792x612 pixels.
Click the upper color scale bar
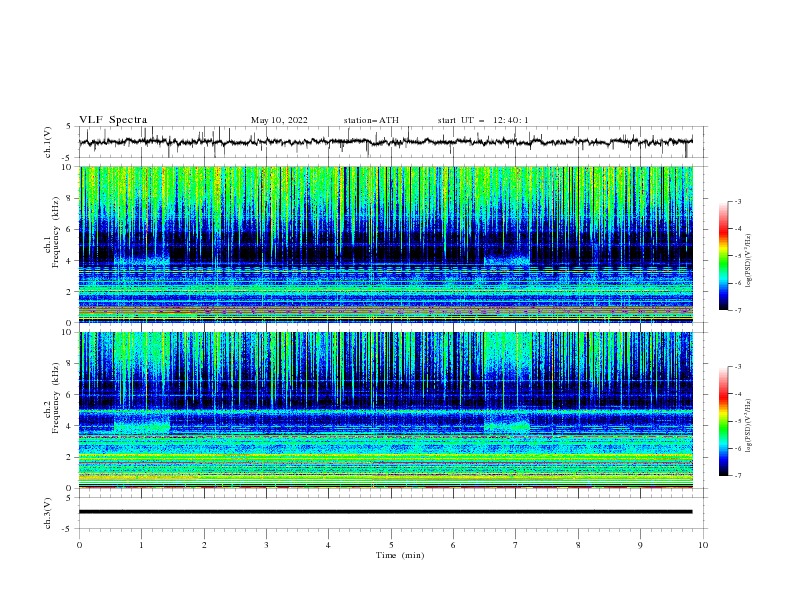[x=723, y=256]
